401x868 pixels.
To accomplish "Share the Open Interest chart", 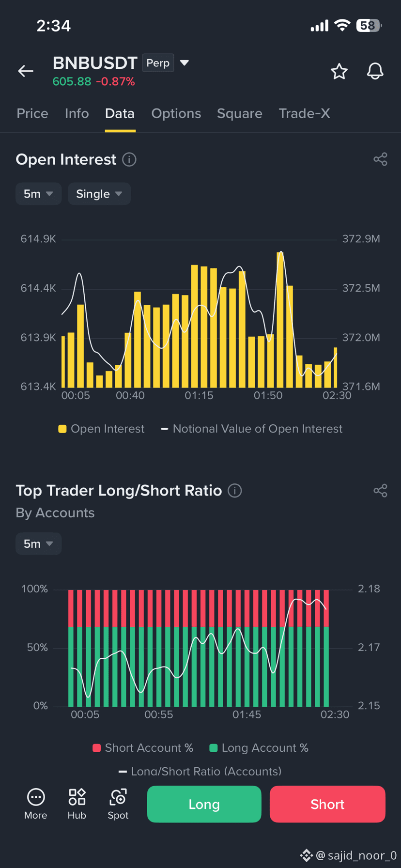I will 380,159.
